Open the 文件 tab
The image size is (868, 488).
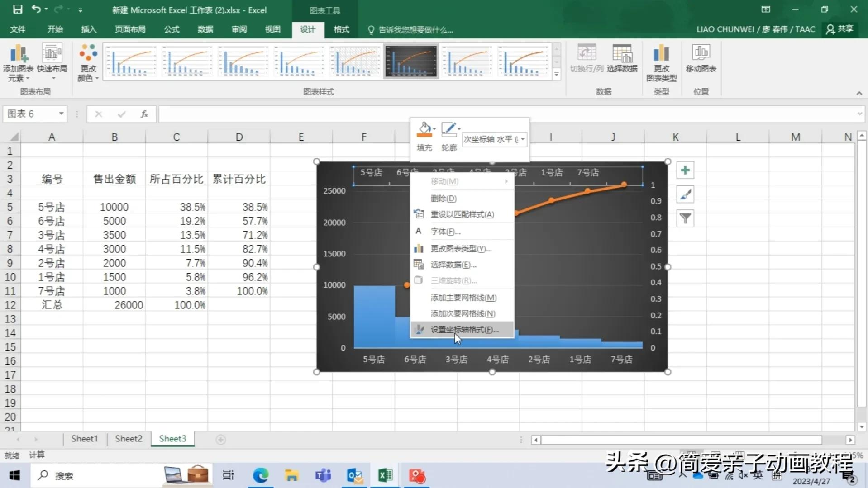click(18, 29)
